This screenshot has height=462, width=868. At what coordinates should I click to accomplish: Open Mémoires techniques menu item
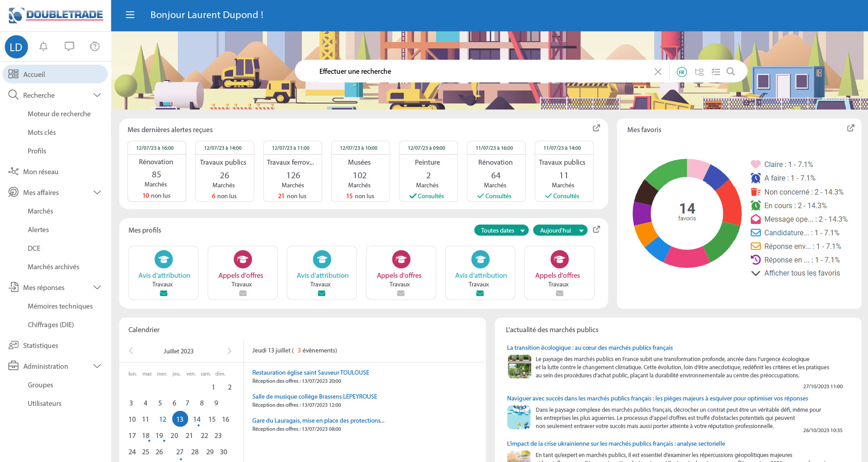coord(60,306)
